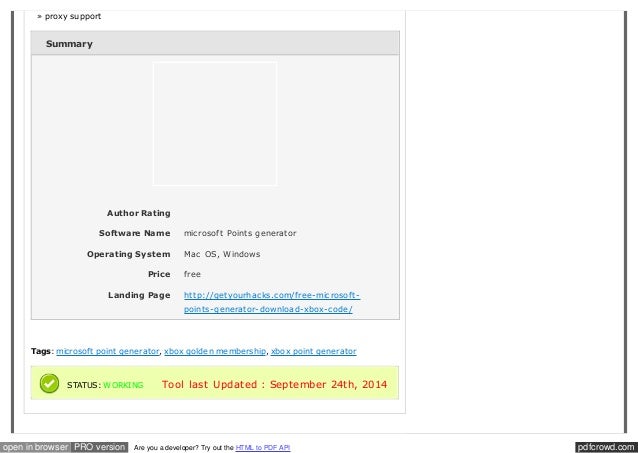This screenshot has height=453, width=638.
Task: Click the 'Price' label
Action: pos(159,274)
